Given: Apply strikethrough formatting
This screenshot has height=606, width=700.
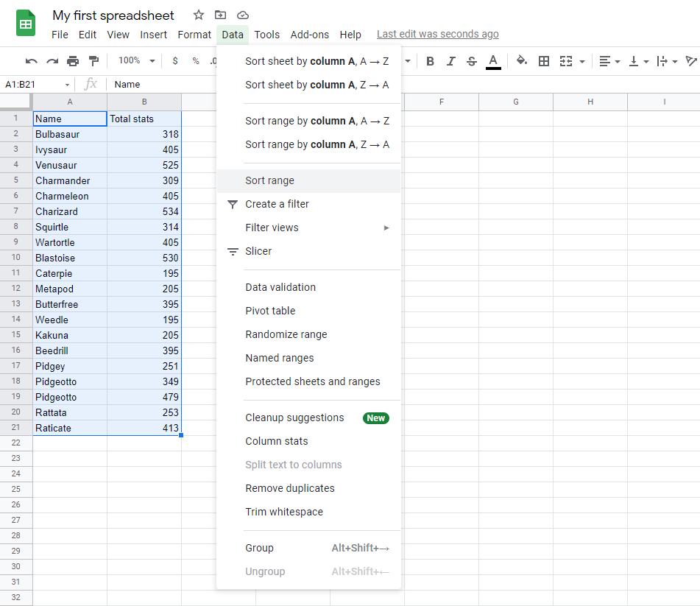Looking at the screenshot, I should coord(472,61).
